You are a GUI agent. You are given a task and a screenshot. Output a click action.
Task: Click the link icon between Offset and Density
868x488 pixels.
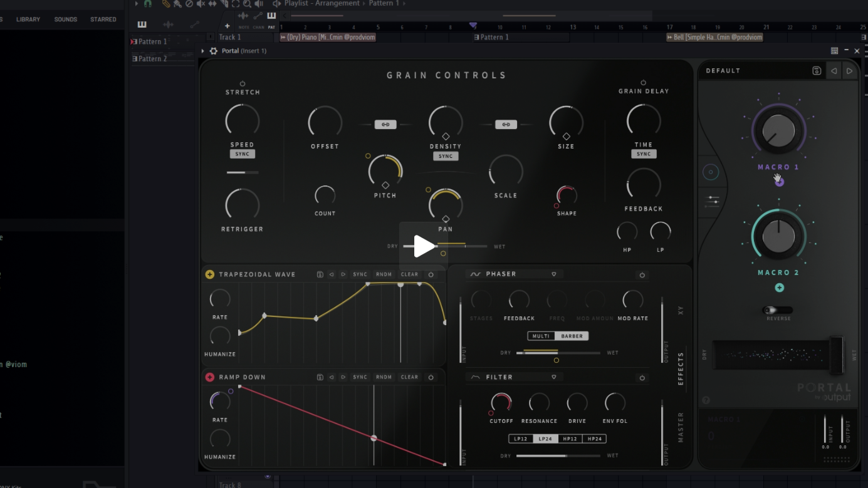click(x=385, y=125)
